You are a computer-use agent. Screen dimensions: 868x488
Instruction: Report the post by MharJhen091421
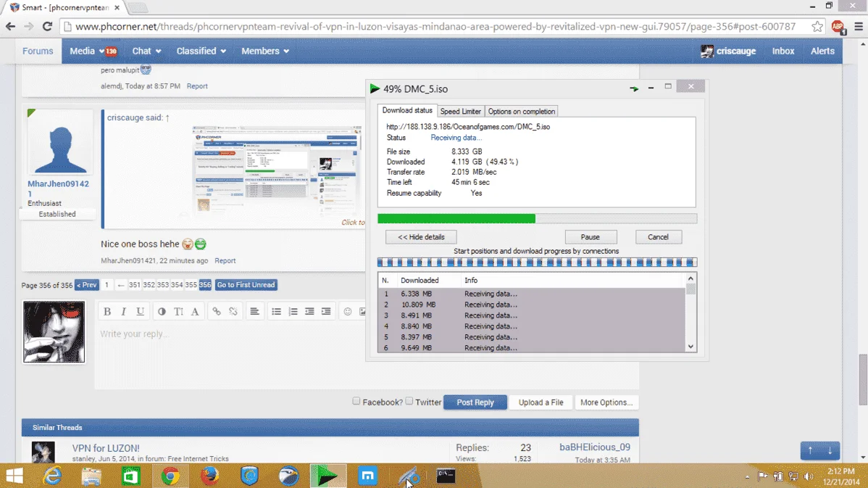point(225,261)
